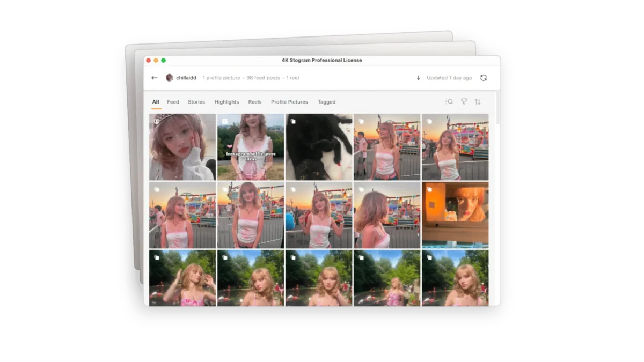Open the black cat thumbnail
Screen dimensions: 644x362
pos(319,147)
